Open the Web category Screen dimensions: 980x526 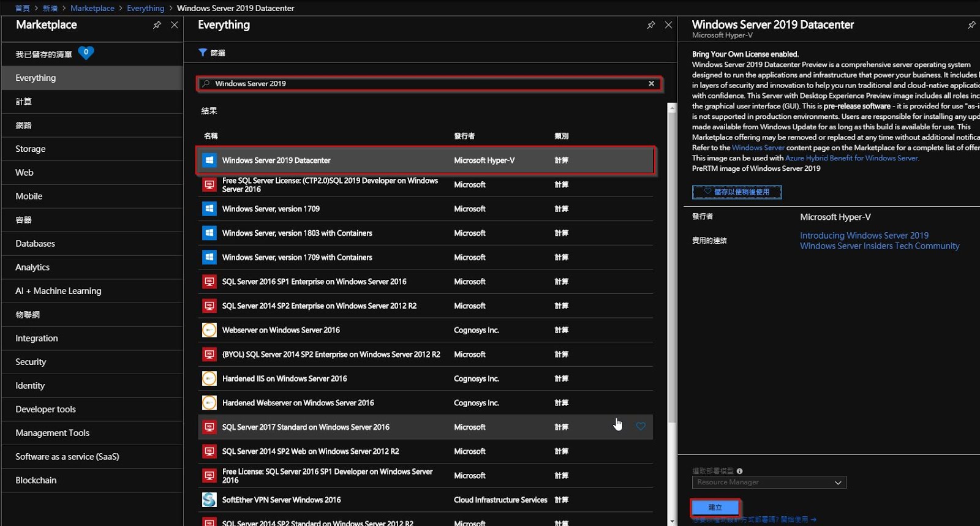[x=92, y=173]
